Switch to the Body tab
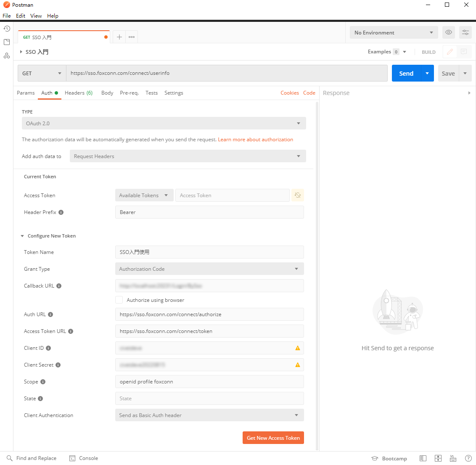 tap(107, 93)
